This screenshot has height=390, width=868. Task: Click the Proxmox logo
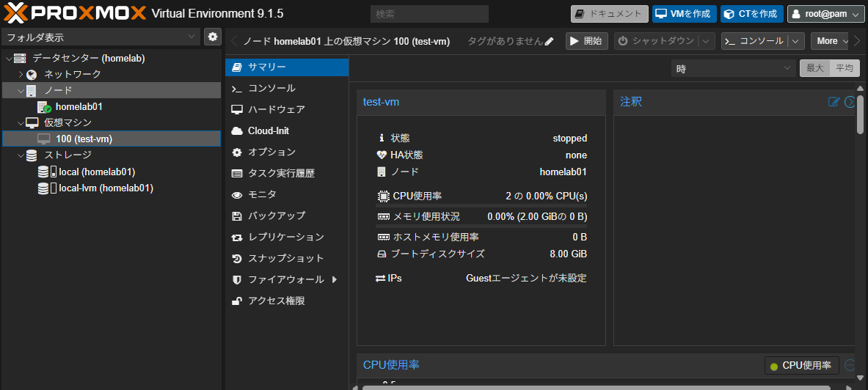tap(74, 13)
